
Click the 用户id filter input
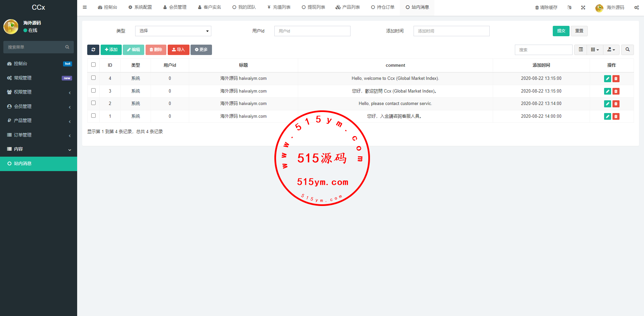click(312, 31)
